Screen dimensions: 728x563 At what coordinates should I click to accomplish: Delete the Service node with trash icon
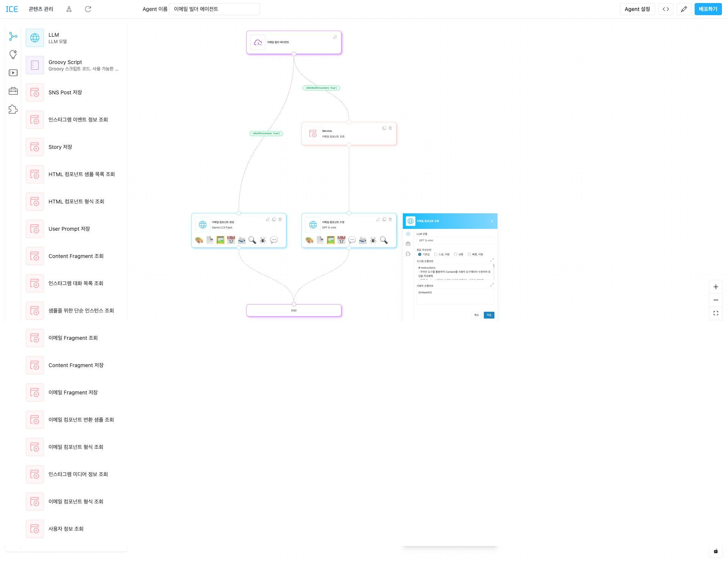click(390, 128)
